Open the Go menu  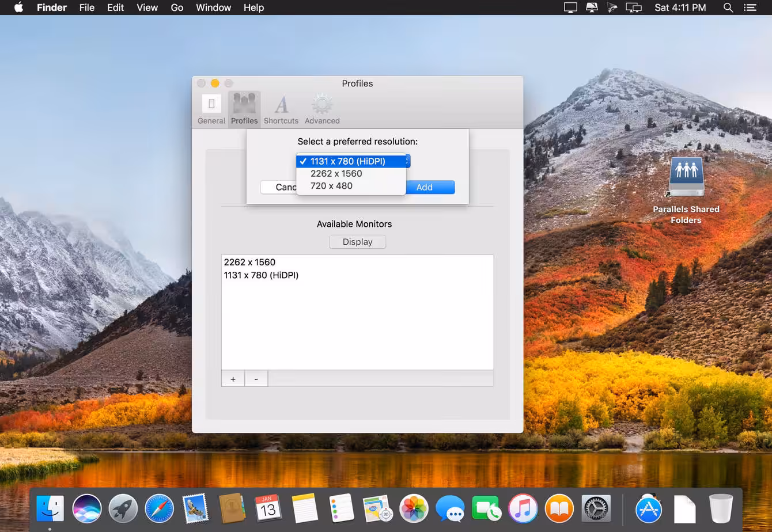point(177,7)
